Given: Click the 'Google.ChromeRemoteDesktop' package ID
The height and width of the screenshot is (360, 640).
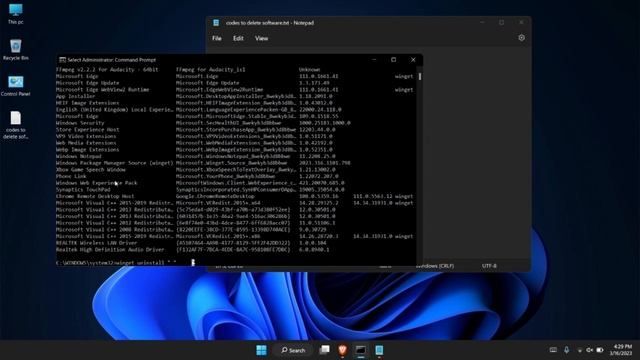Looking at the screenshot, I should [x=215, y=196].
